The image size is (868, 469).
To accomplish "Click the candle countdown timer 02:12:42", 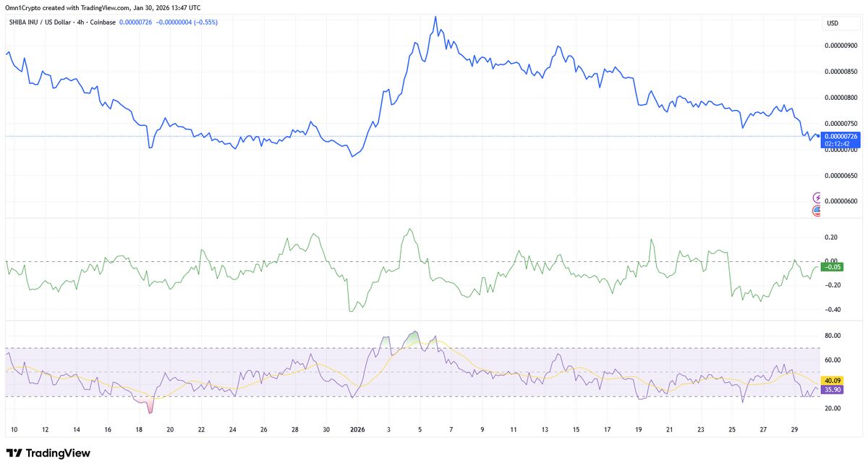I will pos(837,143).
